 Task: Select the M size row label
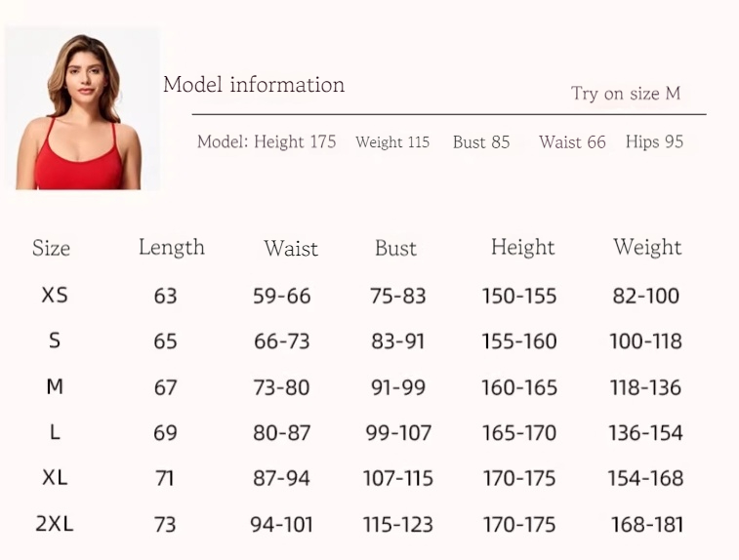point(55,386)
